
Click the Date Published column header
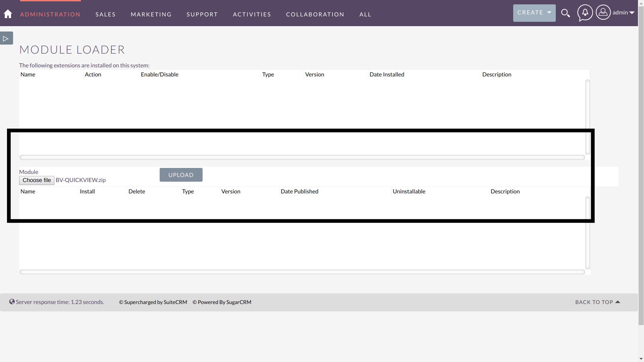300,191
